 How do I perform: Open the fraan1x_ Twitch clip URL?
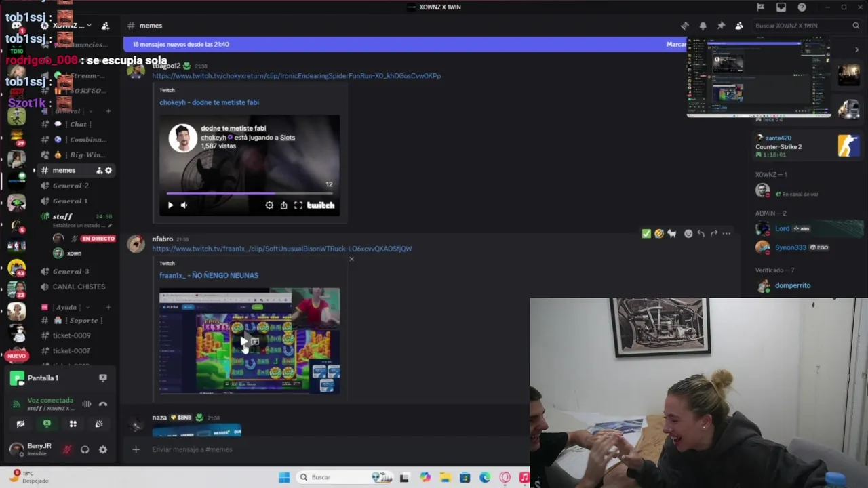[281, 249]
